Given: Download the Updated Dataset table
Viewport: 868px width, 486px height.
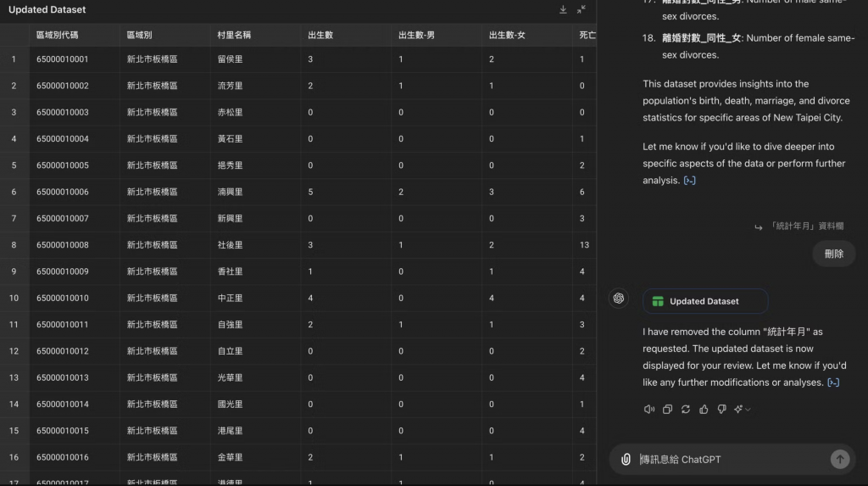Looking at the screenshot, I should [x=563, y=9].
